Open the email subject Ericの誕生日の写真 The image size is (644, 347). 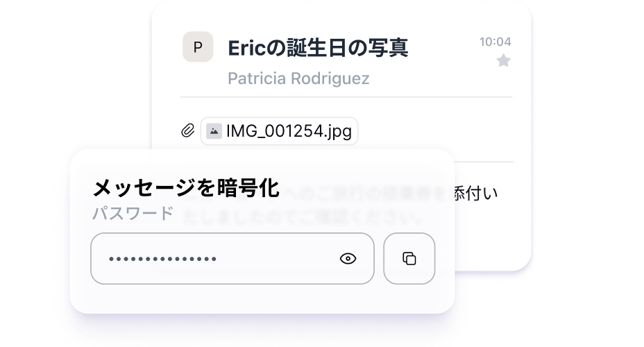point(318,48)
